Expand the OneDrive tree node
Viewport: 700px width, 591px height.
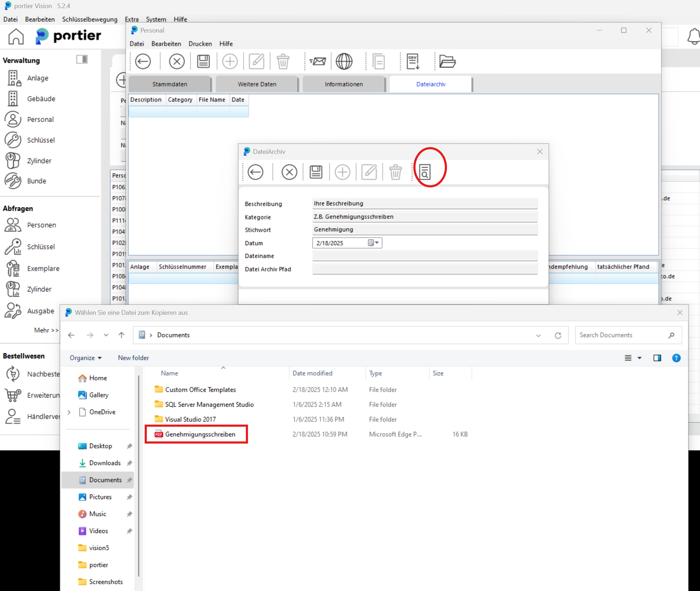(69, 412)
